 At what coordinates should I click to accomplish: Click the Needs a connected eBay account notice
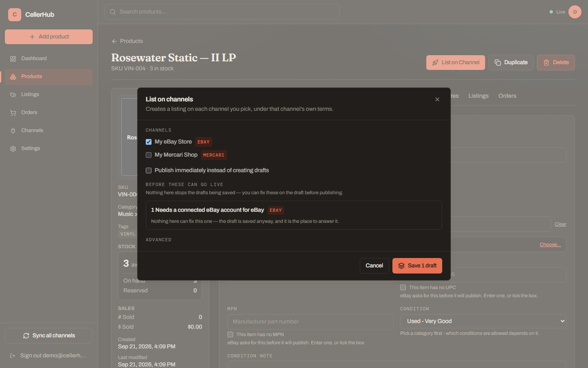[294, 215]
